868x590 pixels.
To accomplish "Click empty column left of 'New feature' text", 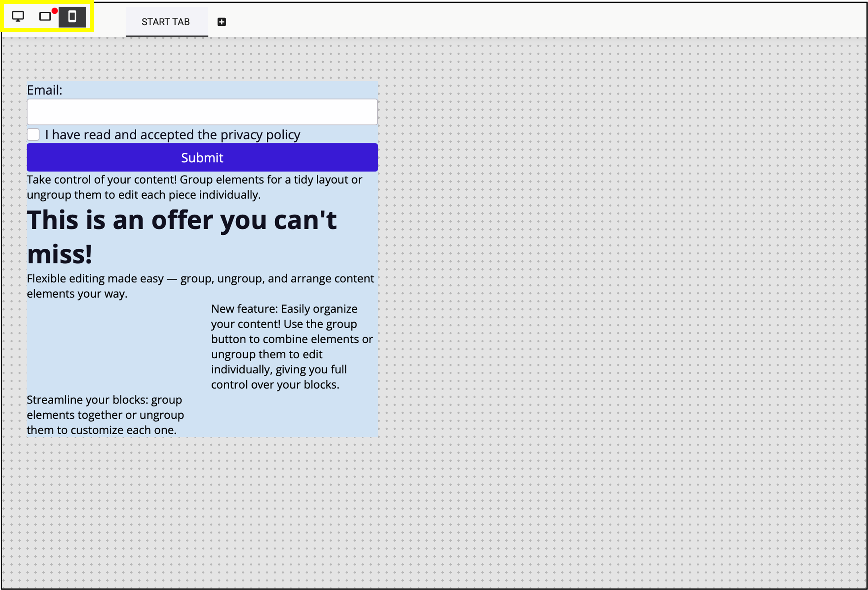I will 117,346.
